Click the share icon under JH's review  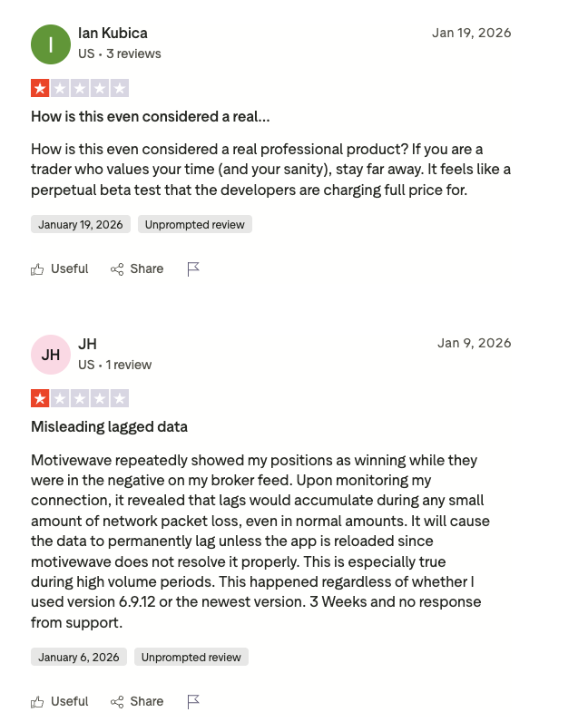pyautogui.click(x=117, y=702)
